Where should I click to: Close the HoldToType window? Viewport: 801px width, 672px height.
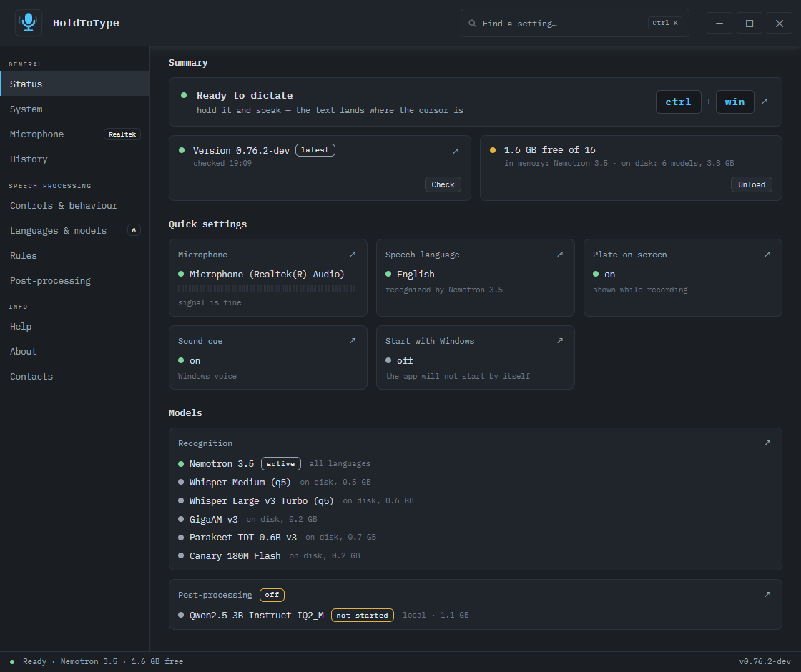point(780,23)
